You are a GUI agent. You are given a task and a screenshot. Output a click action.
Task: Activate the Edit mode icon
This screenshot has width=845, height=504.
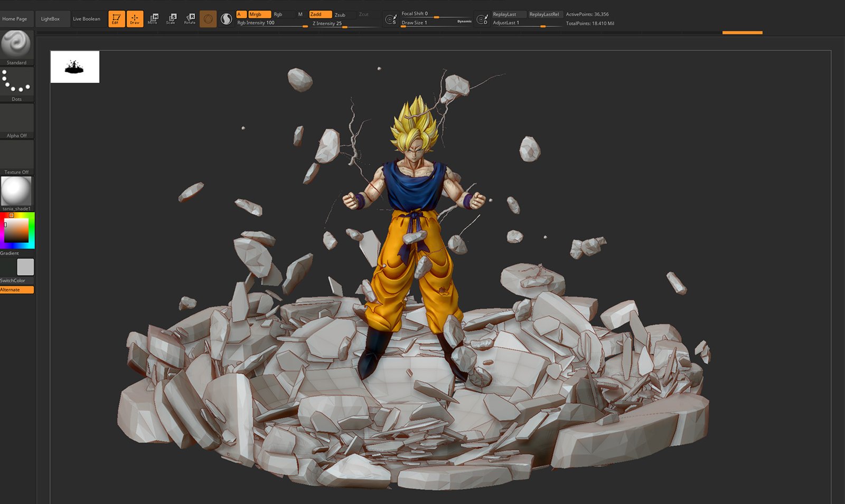tap(116, 19)
